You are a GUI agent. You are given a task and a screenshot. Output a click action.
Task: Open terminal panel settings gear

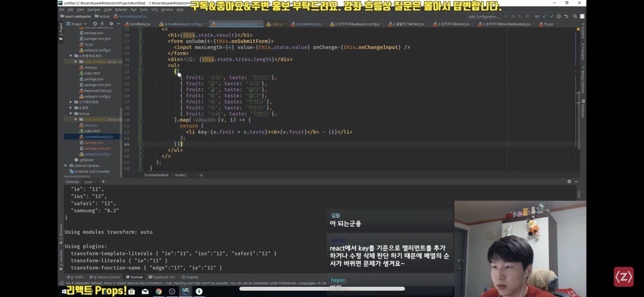tap(569, 182)
